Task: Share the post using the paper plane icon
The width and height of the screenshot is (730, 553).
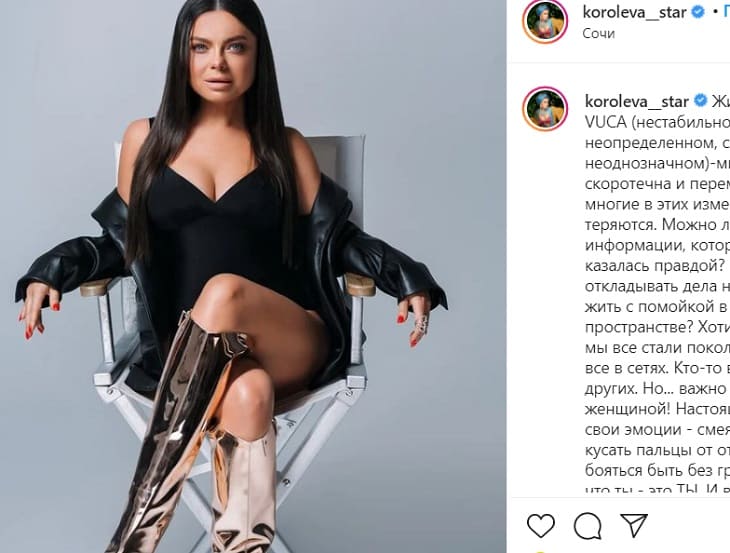Action: (x=634, y=525)
